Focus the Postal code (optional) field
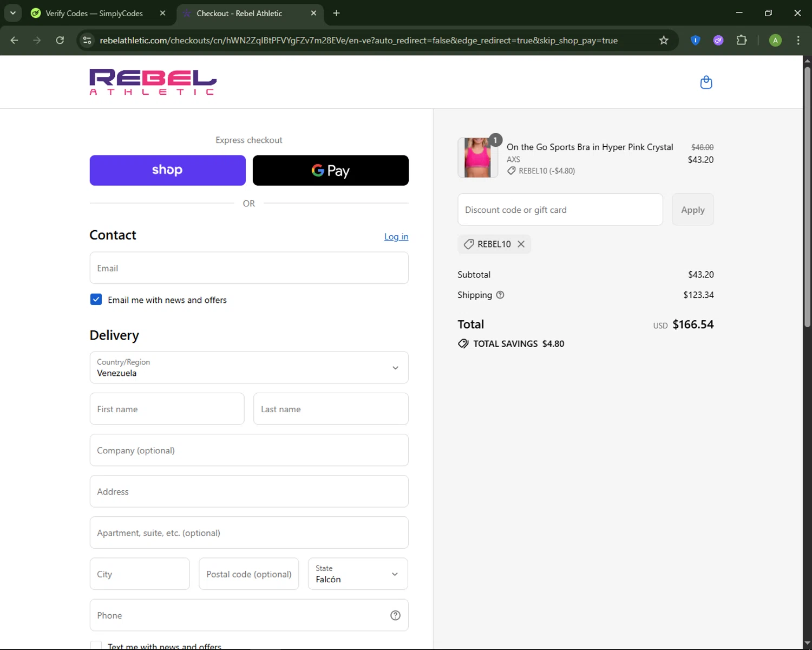The height and width of the screenshot is (650, 812). tap(249, 574)
